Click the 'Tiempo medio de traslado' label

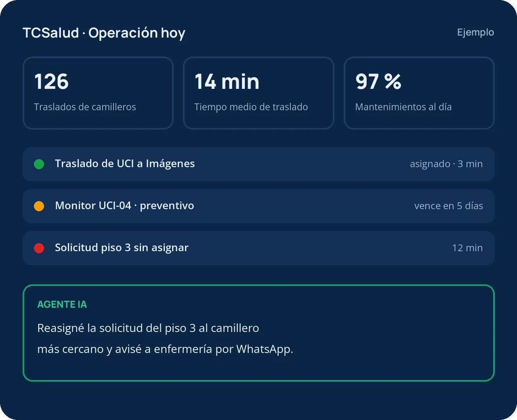click(251, 107)
